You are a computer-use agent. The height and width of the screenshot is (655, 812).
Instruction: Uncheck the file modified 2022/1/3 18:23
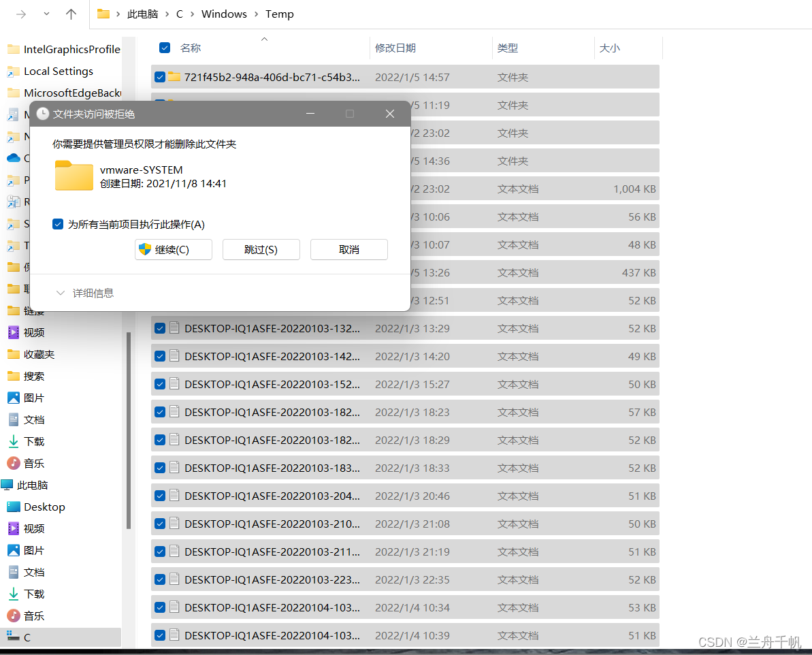pyautogui.click(x=160, y=413)
